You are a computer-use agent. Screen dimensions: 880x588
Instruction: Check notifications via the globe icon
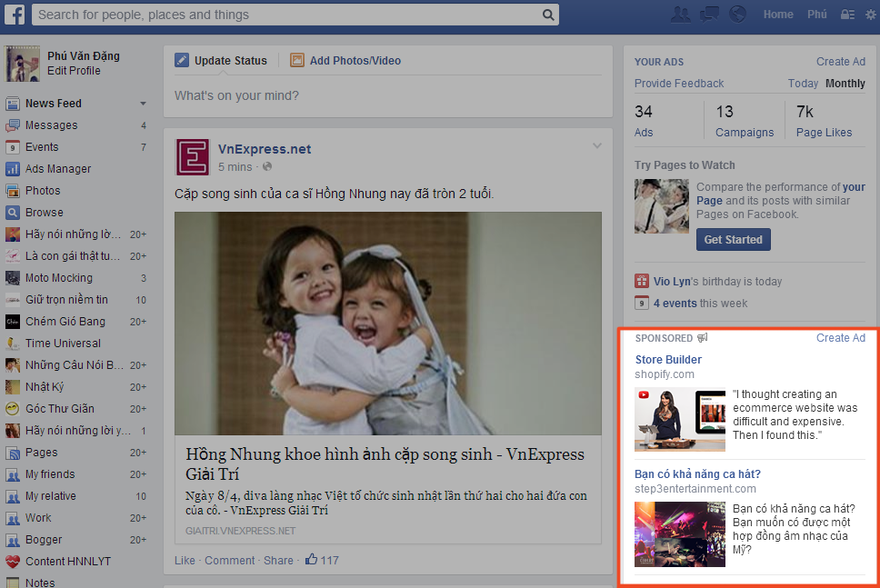pos(737,15)
